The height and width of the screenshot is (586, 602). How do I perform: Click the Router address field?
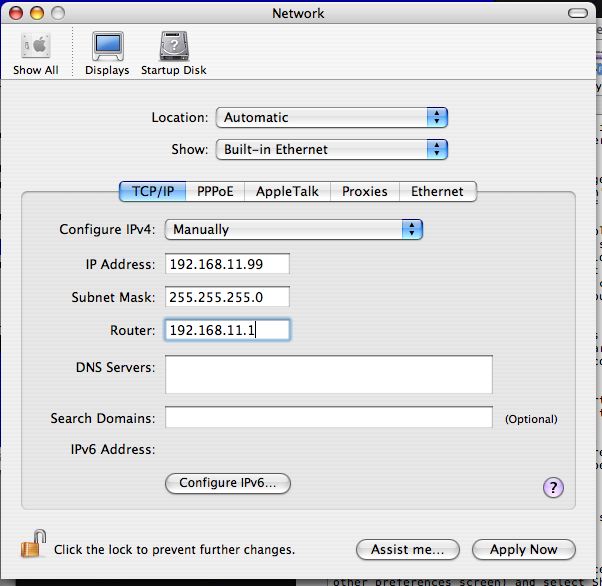pos(227,330)
